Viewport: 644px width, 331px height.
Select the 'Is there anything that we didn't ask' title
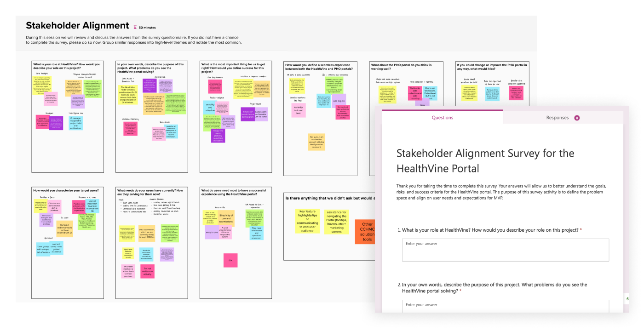coord(330,198)
